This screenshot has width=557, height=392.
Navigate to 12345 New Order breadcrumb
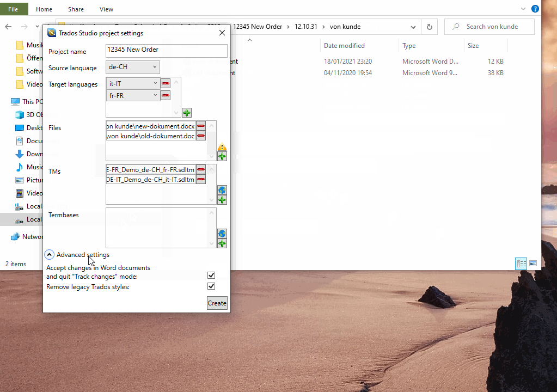pyautogui.click(x=258, y=27)
